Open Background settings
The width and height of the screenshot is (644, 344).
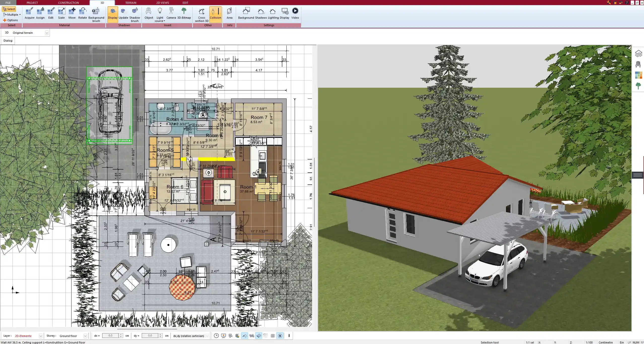[246, 14]
